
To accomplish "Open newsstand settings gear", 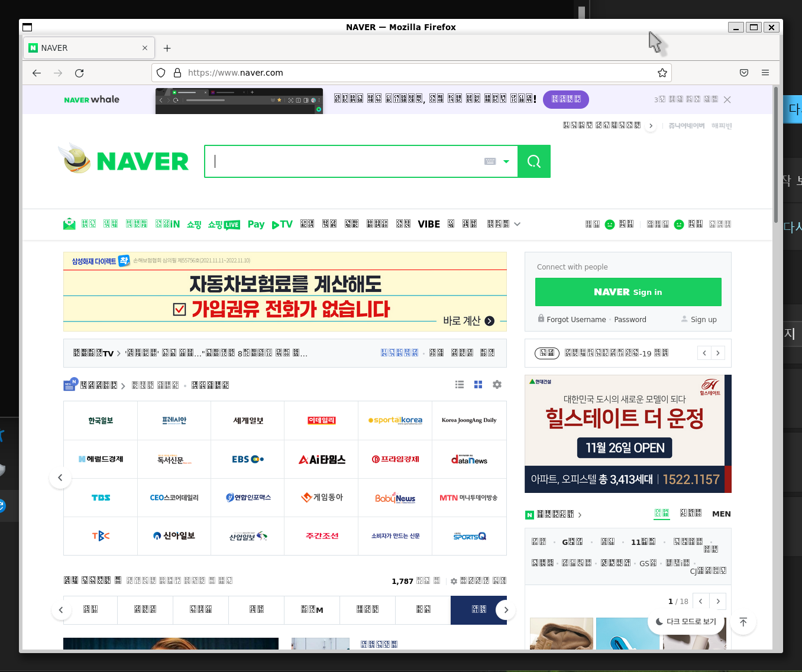I will (x=497, y=385).
